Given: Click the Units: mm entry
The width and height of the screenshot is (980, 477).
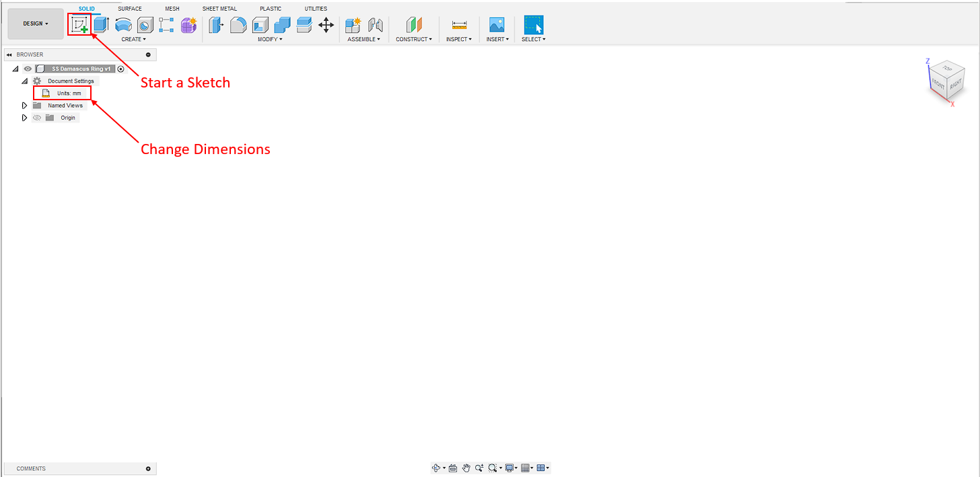Looking at the screenshot, I should (x=69, y=94).
